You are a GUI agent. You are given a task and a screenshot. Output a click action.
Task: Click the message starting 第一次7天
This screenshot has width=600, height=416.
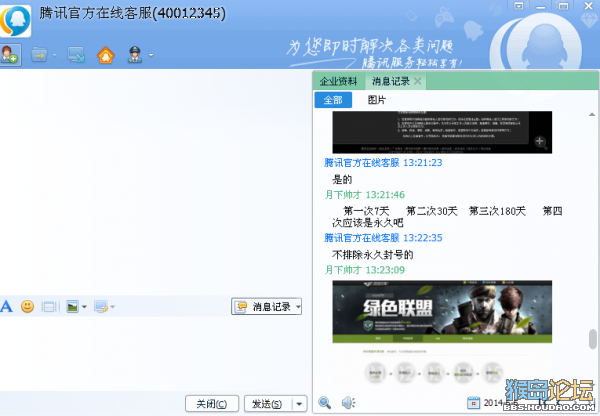click(447, 217)
